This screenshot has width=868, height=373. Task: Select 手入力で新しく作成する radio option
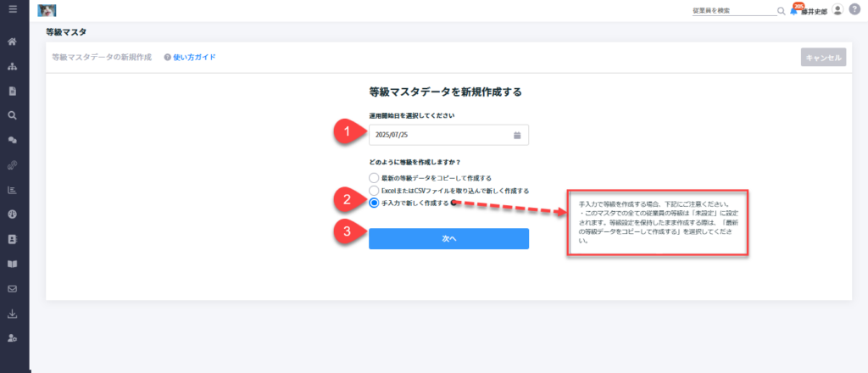[374, 203]
